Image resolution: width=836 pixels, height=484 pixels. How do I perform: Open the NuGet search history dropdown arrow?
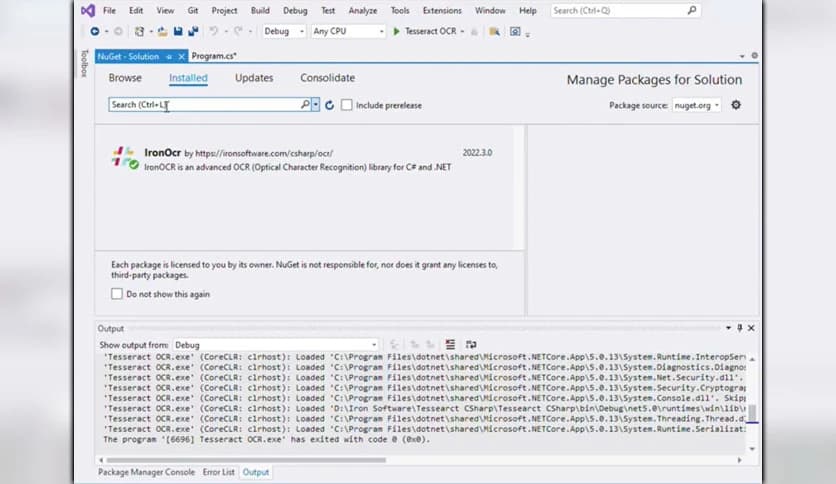pos(316,104)
